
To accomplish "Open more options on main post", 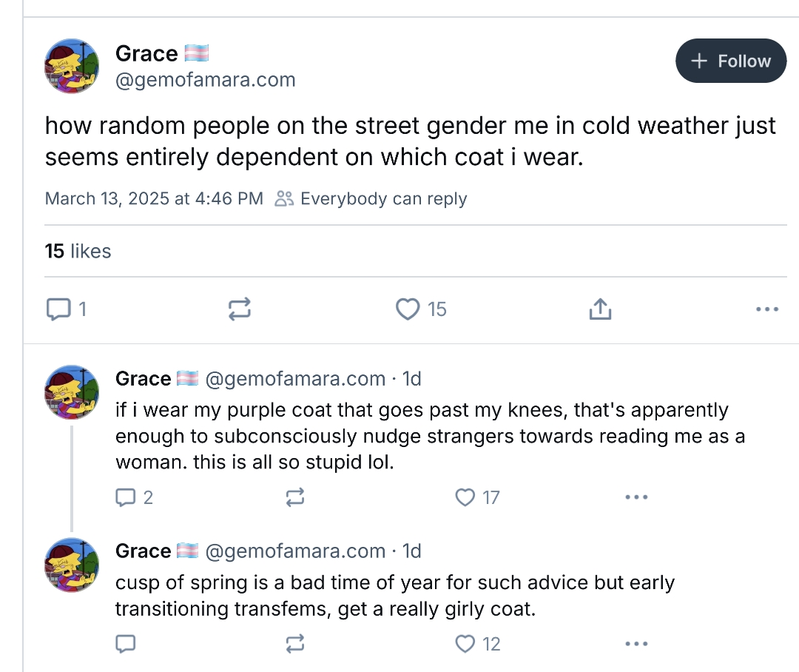I will point(767,309).
